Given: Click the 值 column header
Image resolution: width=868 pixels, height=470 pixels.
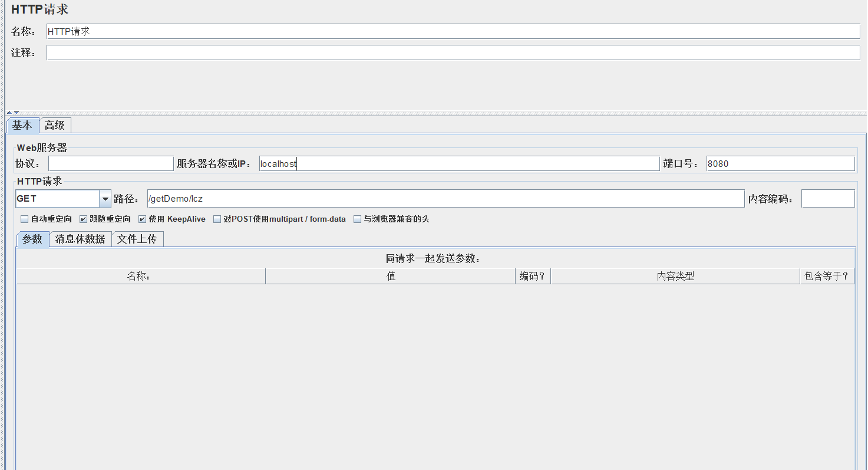Looking at the screenshot, I should tap(391, 276).
